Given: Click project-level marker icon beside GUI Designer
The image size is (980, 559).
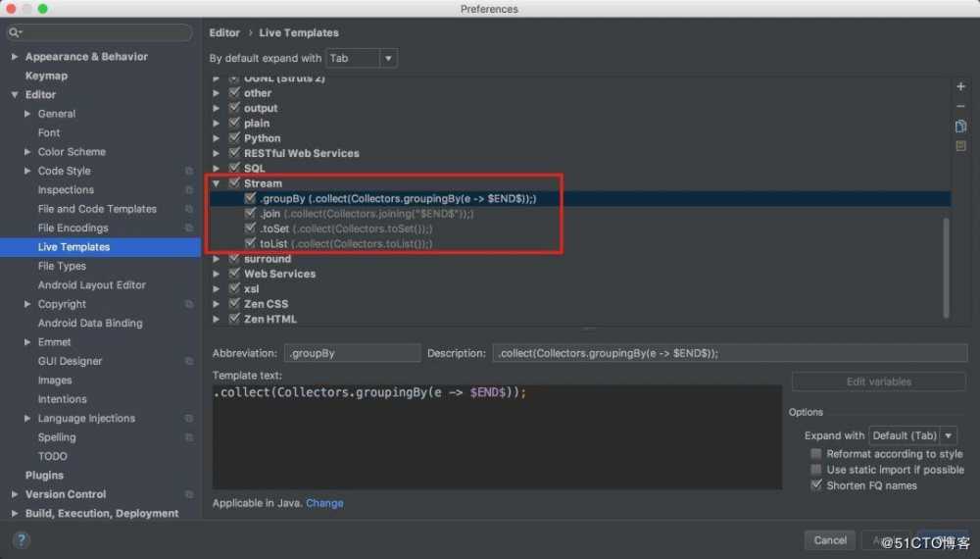Looking at the screenshot, I should pyautogui.click(x=189, y=361).
